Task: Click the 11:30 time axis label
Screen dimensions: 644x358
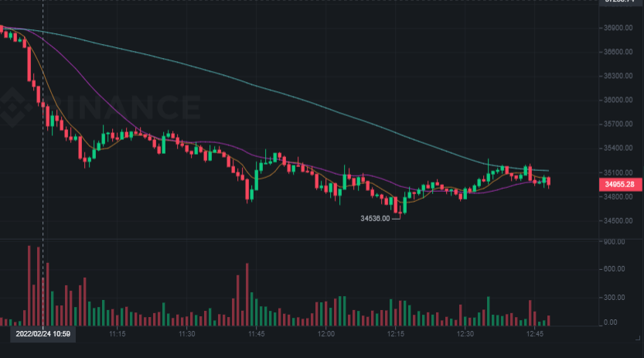Action: (x=186, y=334)
